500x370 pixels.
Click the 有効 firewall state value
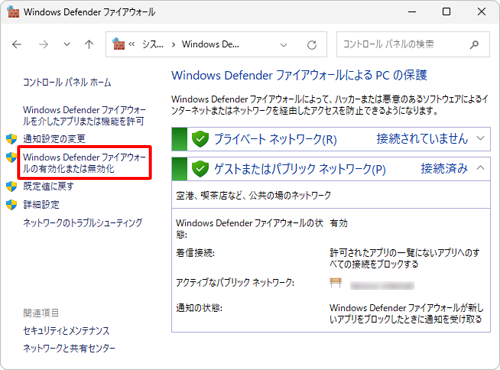tap(338, 223)
